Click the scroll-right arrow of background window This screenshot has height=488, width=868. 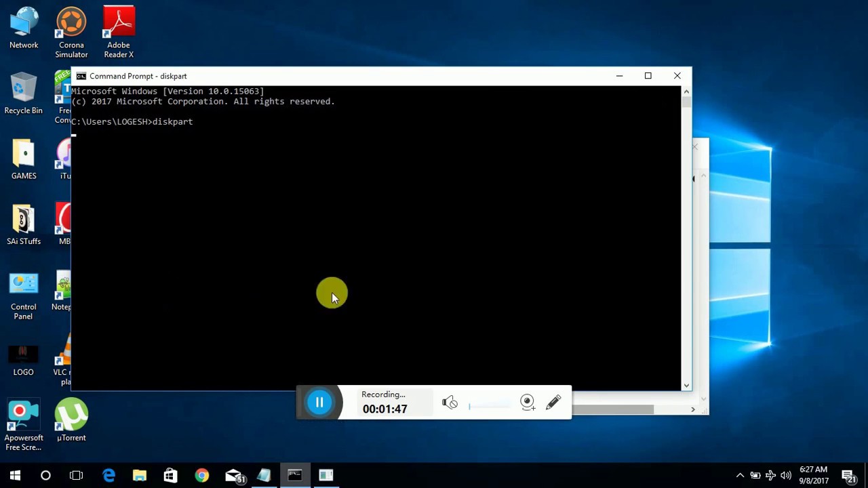692,409
